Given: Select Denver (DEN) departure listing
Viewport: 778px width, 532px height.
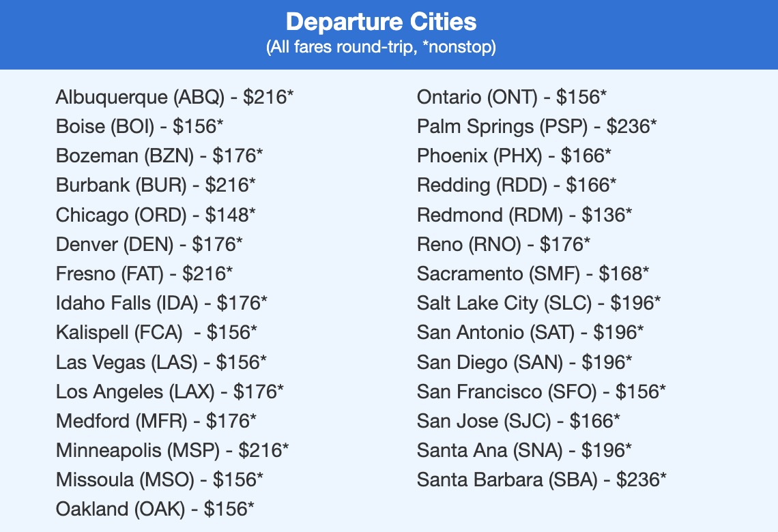Looking at the screenshot, I should (149, 244).
